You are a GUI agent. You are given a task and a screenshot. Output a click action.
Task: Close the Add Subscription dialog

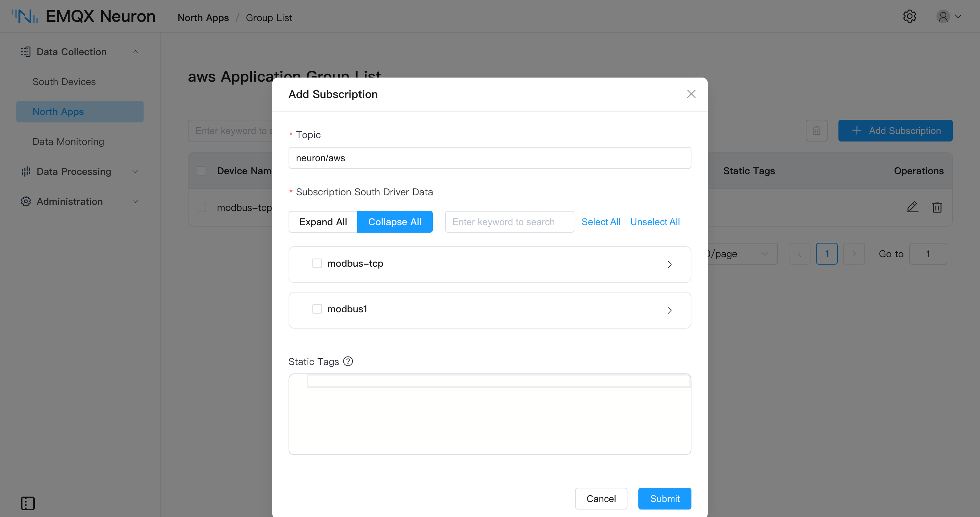pyautogui.click(x=691, y=94)
